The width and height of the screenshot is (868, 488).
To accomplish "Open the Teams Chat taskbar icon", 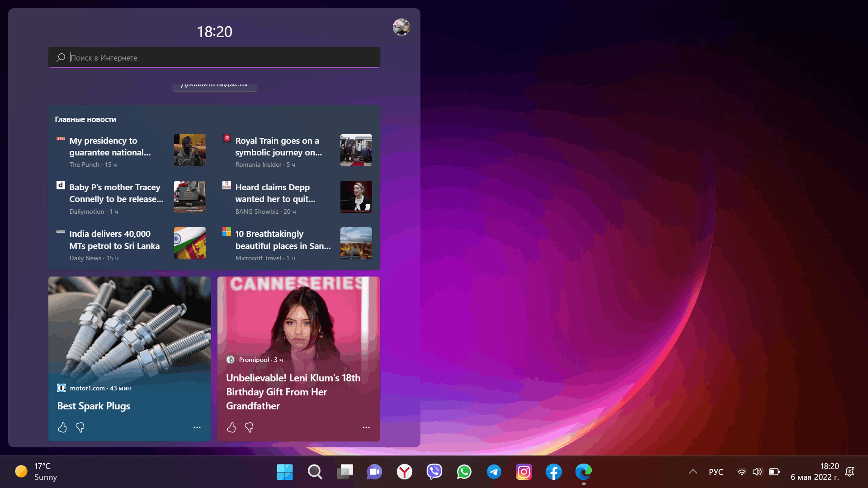I will [x=374, y=472].
